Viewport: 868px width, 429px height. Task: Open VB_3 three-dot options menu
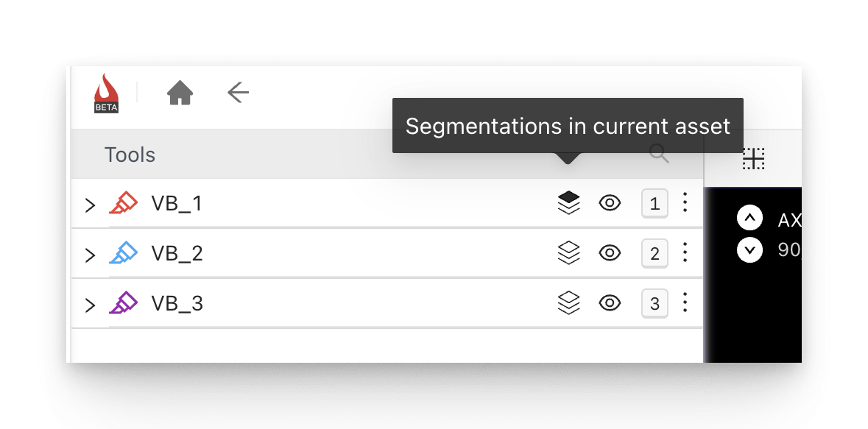pos(685,303)
